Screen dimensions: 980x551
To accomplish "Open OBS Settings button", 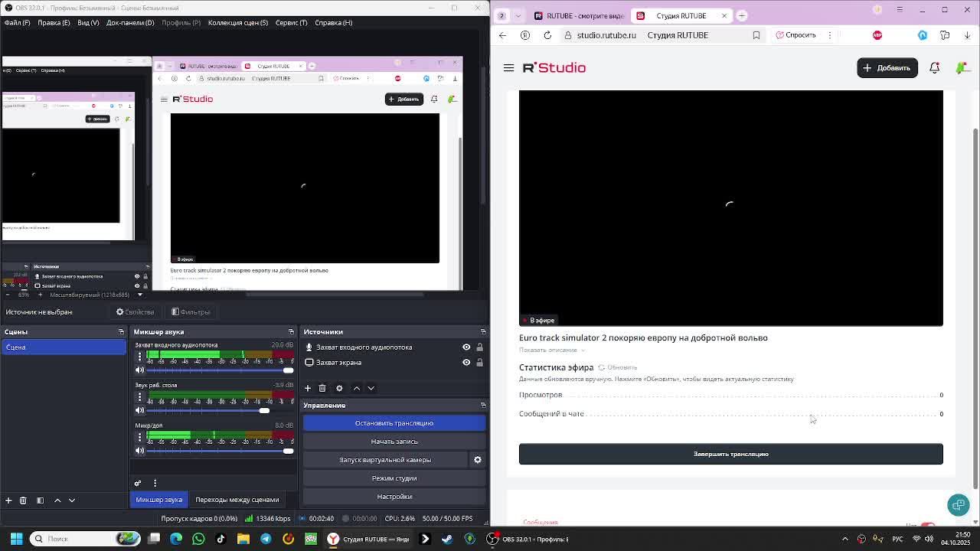I will point(394,497).
